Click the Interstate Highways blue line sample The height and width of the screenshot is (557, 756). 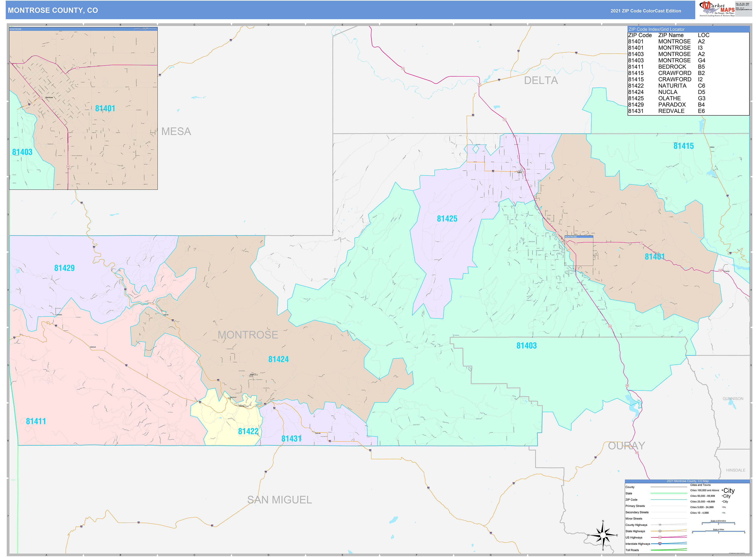[668, 544]
